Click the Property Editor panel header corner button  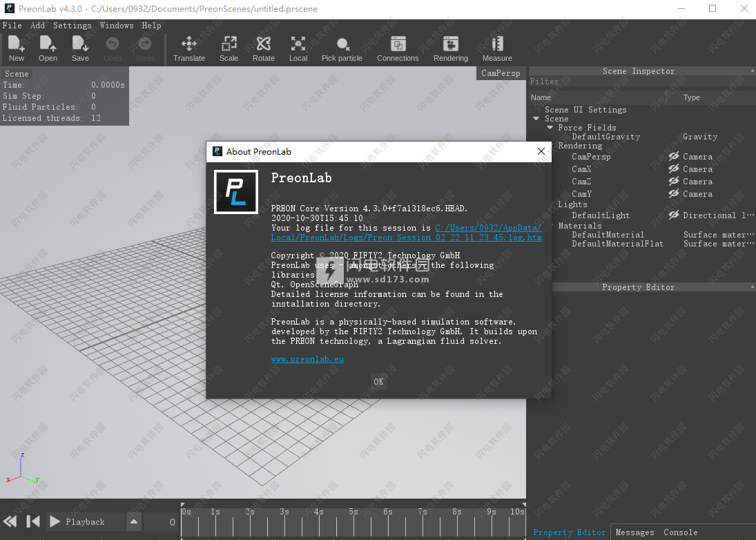(752, 287)
